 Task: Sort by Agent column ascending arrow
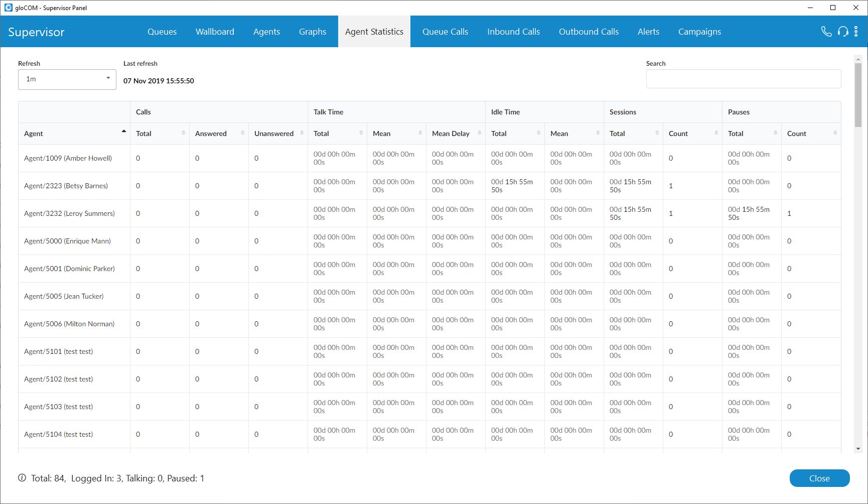point(123,132)
